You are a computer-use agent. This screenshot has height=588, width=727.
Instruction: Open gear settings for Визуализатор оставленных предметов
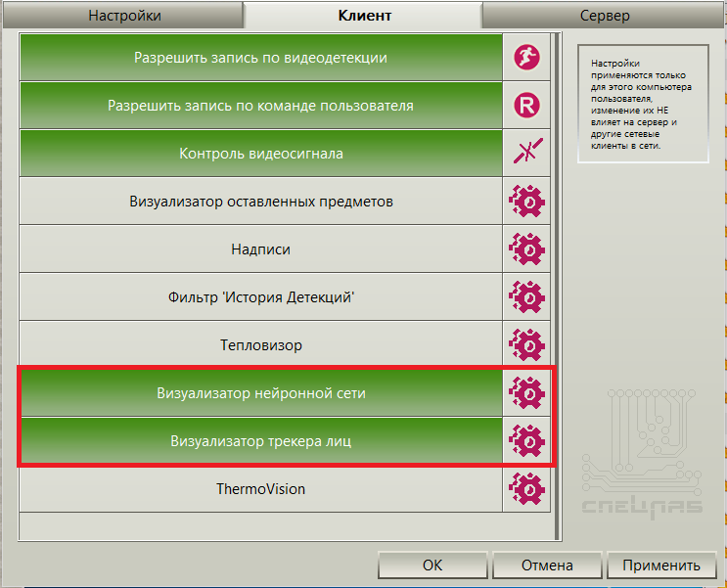point(526,202)
